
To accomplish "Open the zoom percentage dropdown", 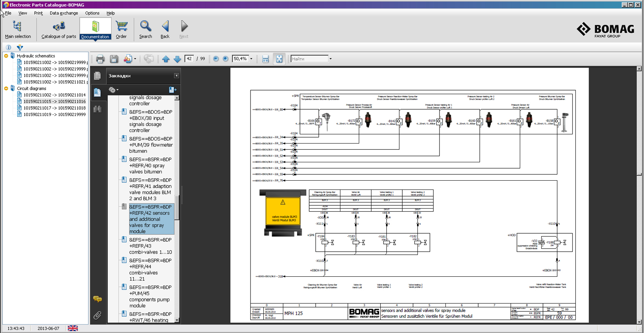I will 251,59.
